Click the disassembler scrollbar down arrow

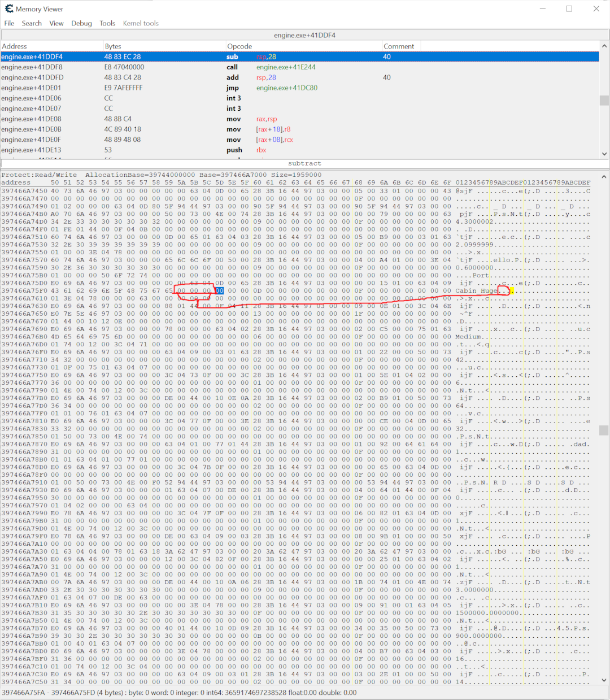(x=604, y=154)
